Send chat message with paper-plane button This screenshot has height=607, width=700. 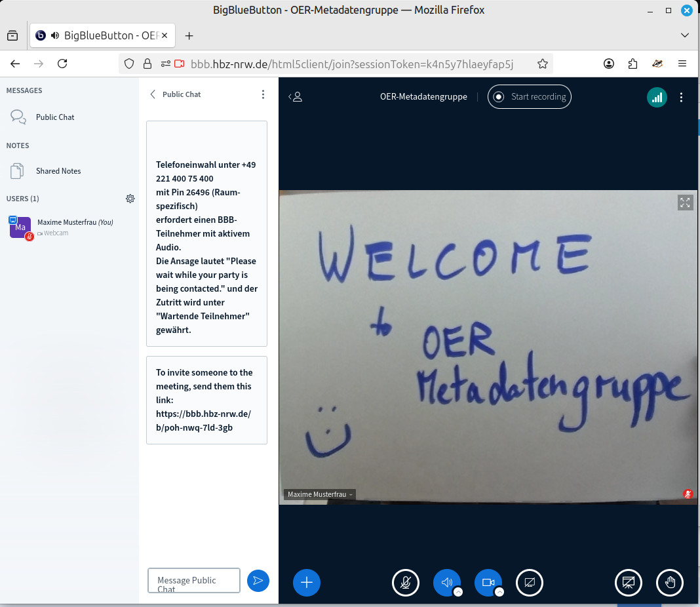[258, 580]
